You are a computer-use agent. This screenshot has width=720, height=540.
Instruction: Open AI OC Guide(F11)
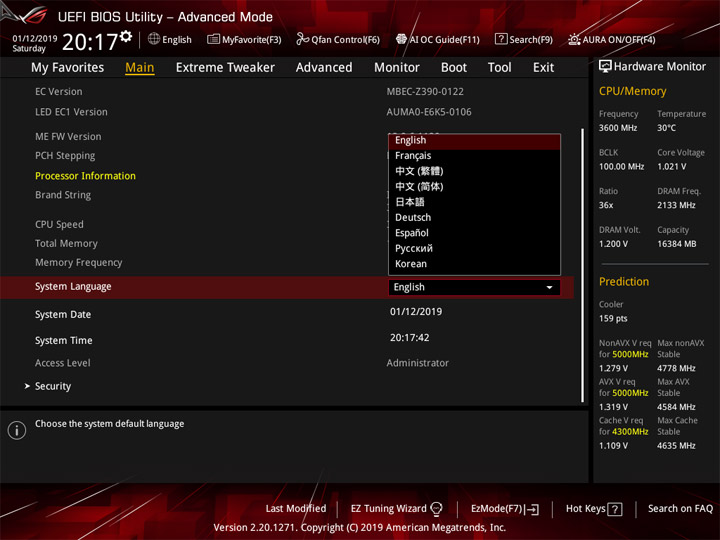click(x=438, y=39)
